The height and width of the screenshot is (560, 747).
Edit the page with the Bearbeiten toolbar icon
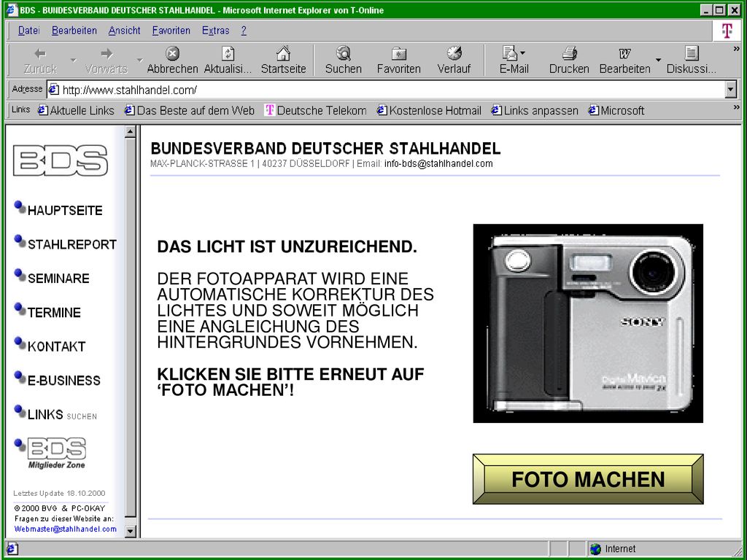tap(624, 60)
